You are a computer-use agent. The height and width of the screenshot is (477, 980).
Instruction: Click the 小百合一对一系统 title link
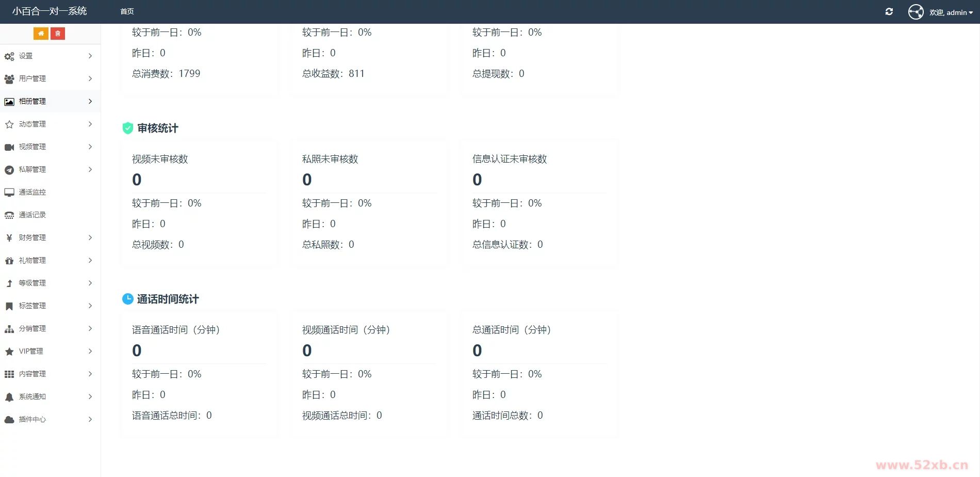[50, 11]
